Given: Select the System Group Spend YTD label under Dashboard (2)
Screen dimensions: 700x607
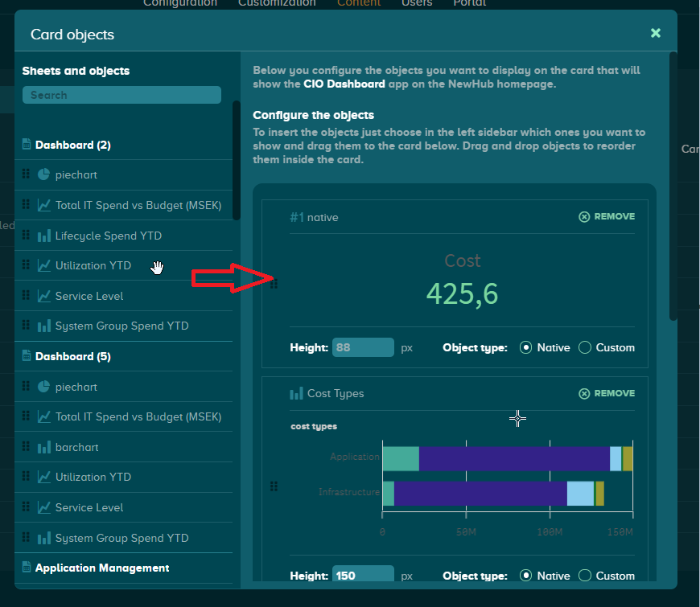Looking at the screenshot, I should pyautogui.click(x=121, y=326).
